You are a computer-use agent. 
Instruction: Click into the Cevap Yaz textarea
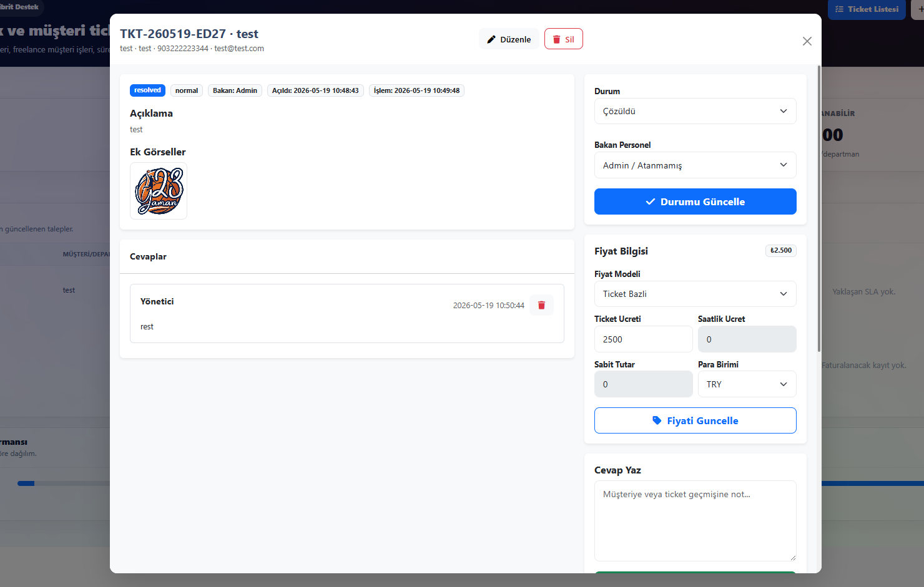point(695,521)
